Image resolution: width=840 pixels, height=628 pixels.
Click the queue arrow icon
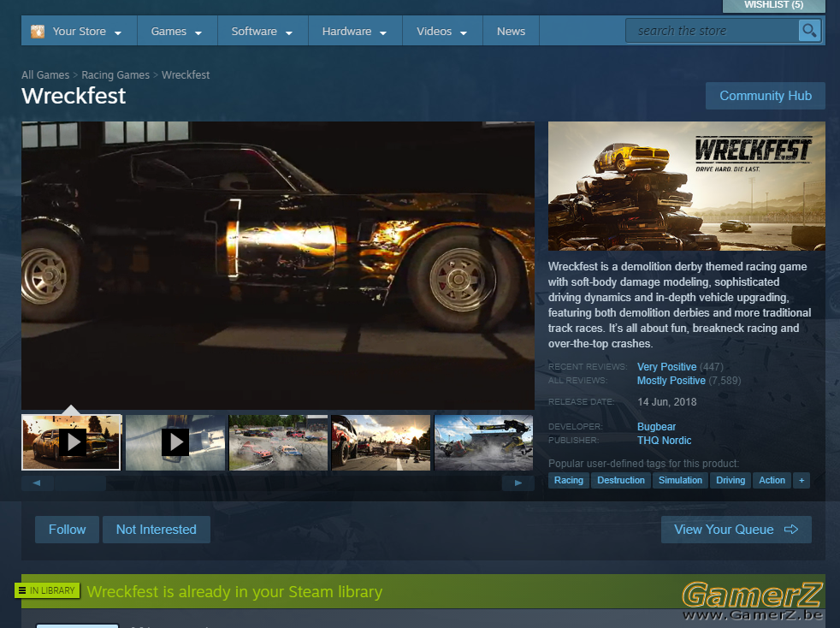(791, 530)
